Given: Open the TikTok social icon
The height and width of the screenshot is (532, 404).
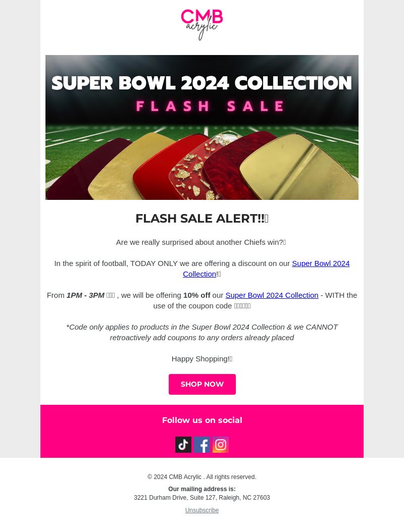Looking at the screenshot, I should tap(183, 445).
